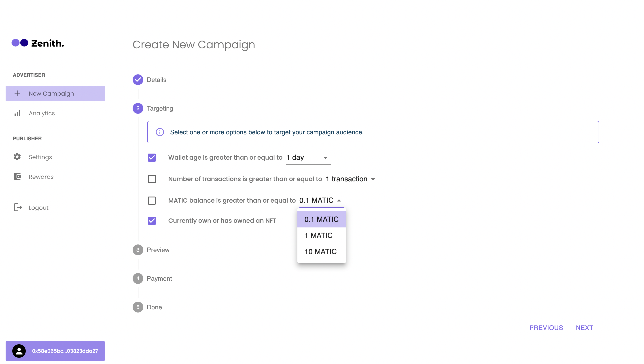Click the completed Details step circle

click(x=138, y=80)
